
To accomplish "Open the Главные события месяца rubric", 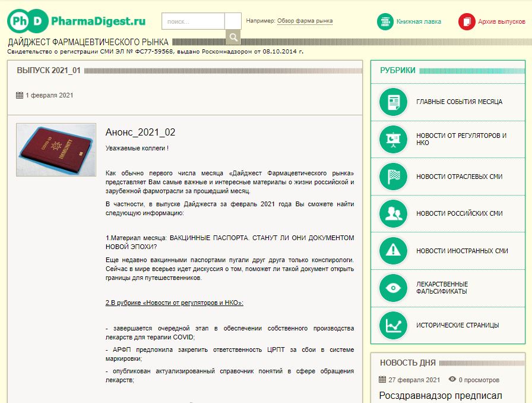I will [459, 102].
